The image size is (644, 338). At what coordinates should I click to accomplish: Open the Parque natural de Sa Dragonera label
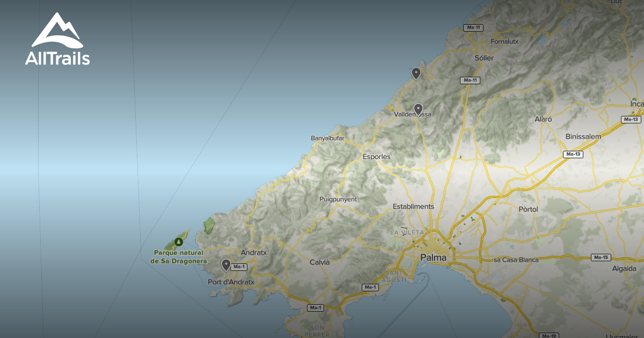tap(179, 256)
